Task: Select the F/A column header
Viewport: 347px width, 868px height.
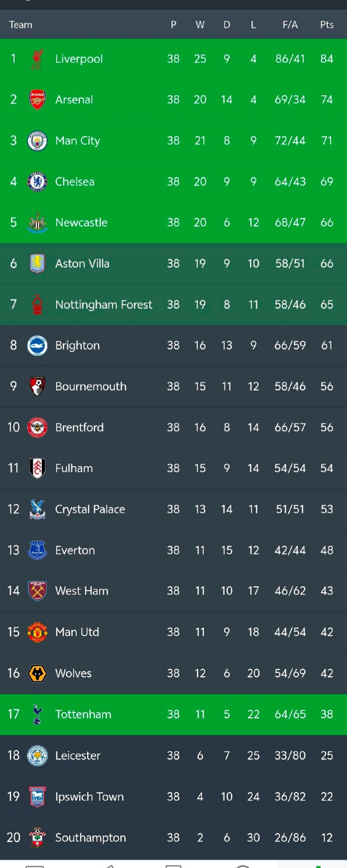Action: coord(290,25)
